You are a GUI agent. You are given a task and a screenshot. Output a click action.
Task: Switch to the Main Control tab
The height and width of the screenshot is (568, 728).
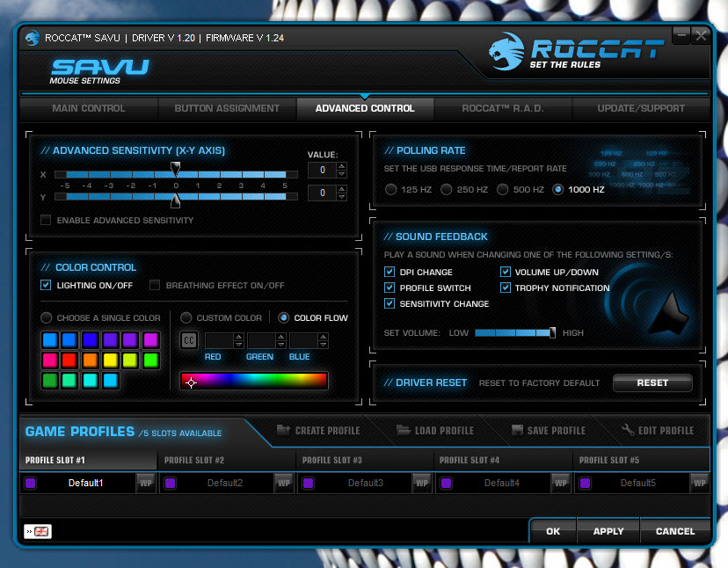(89, 108)
